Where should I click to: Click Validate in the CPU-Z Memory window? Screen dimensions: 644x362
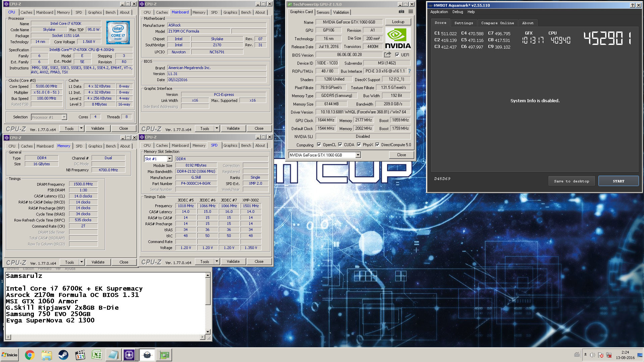click(x=98, y=262)
